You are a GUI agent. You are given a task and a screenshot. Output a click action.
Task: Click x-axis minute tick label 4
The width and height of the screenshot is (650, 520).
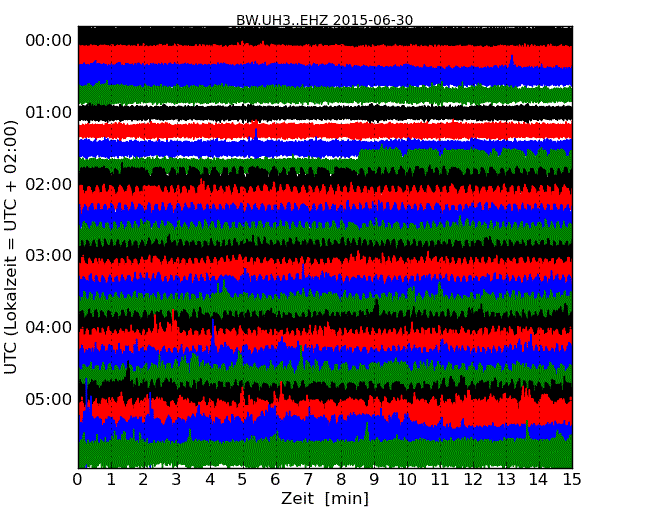210,479
